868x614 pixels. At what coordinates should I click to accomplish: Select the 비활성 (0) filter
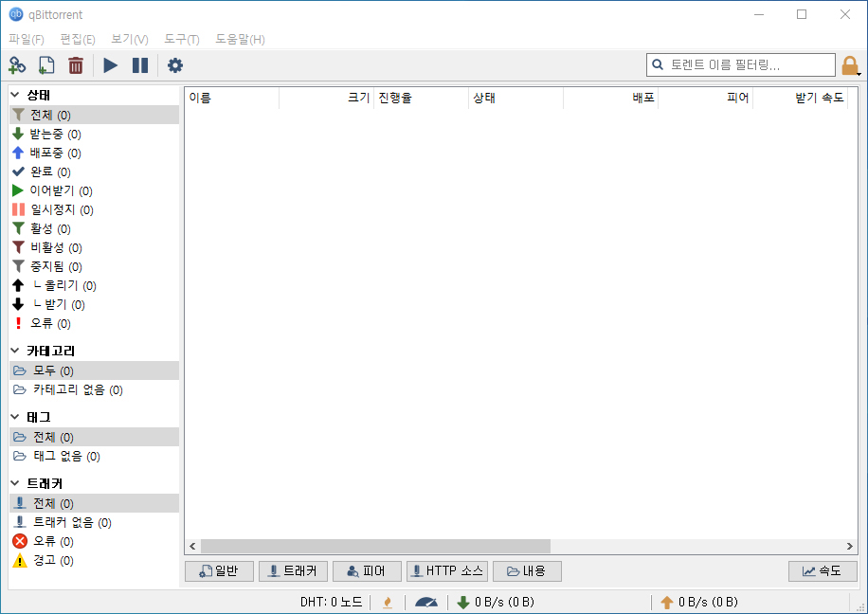coord(94,247)
